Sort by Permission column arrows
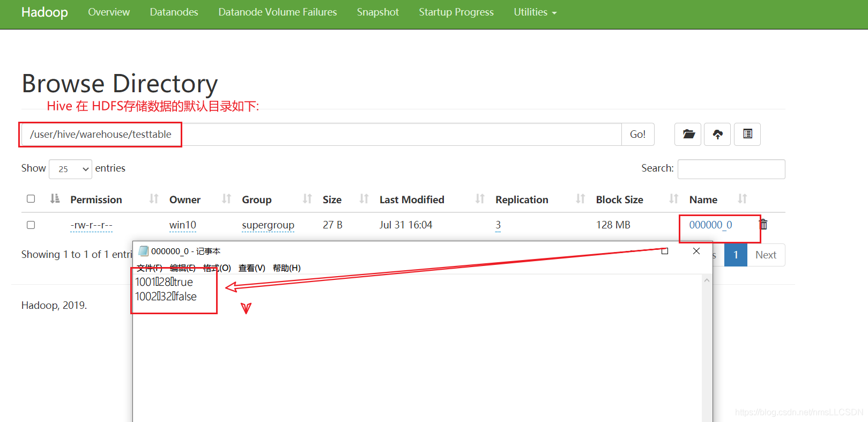Screen dimensions: 868x422 coord(154,199)
